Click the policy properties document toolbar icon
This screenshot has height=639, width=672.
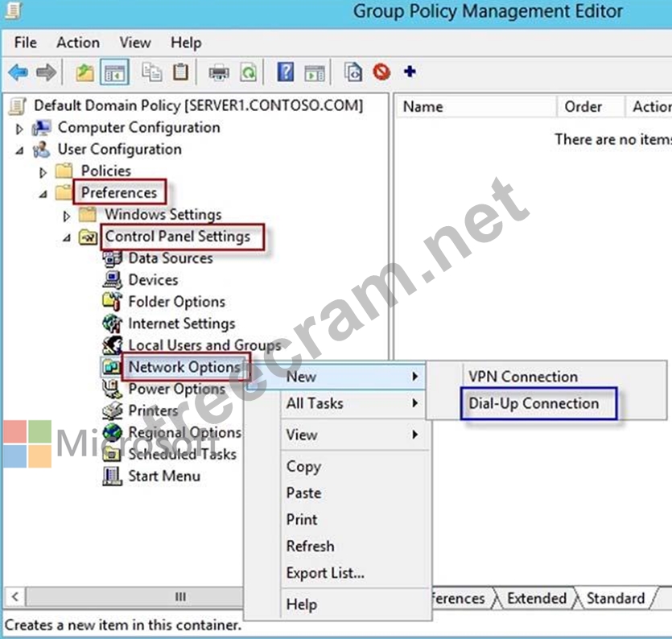pos(353,72)
